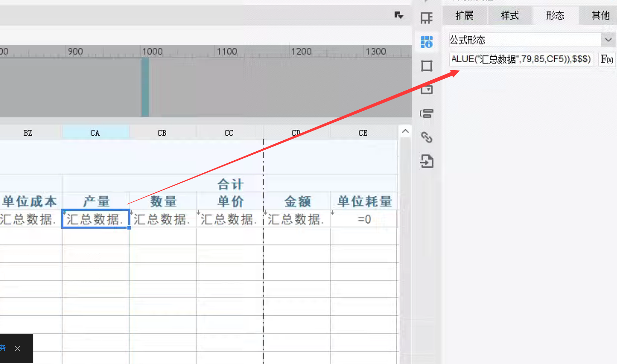Select the 合计 header cell
This screenshot has height=364, width=617.
pyautogui.click(x=230, y=184)
